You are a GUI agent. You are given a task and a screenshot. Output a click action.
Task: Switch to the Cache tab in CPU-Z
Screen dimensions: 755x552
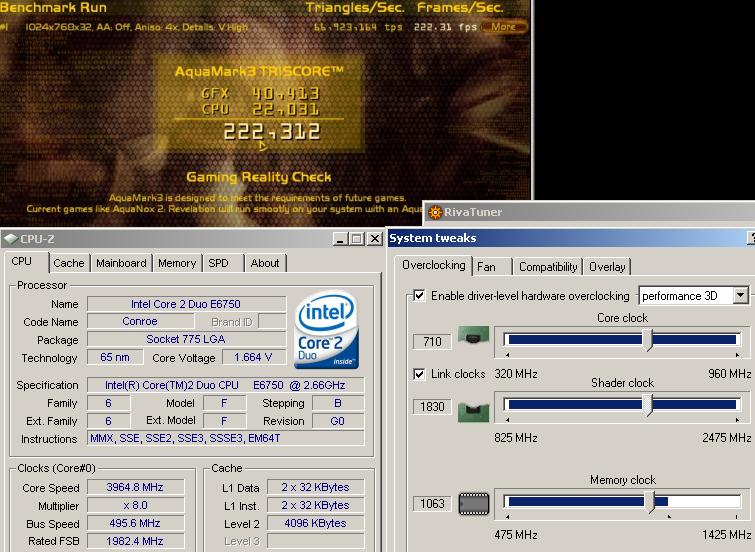[x=68, y=263]
